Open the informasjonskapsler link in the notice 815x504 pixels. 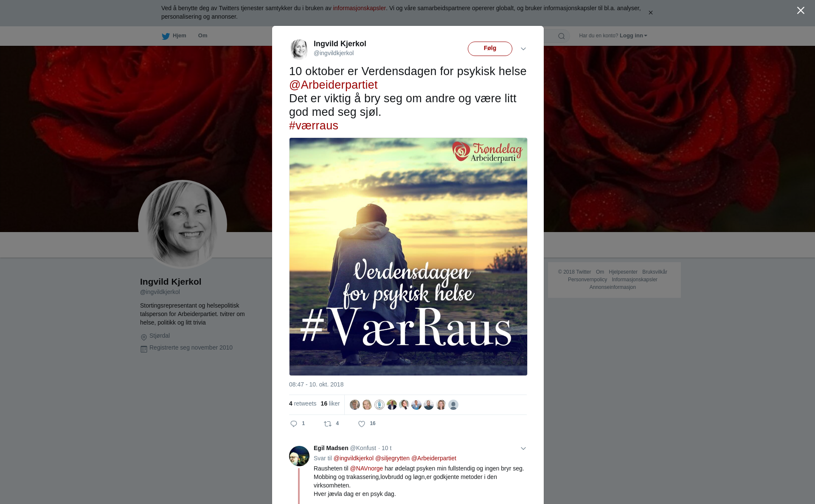pos(359,8)
